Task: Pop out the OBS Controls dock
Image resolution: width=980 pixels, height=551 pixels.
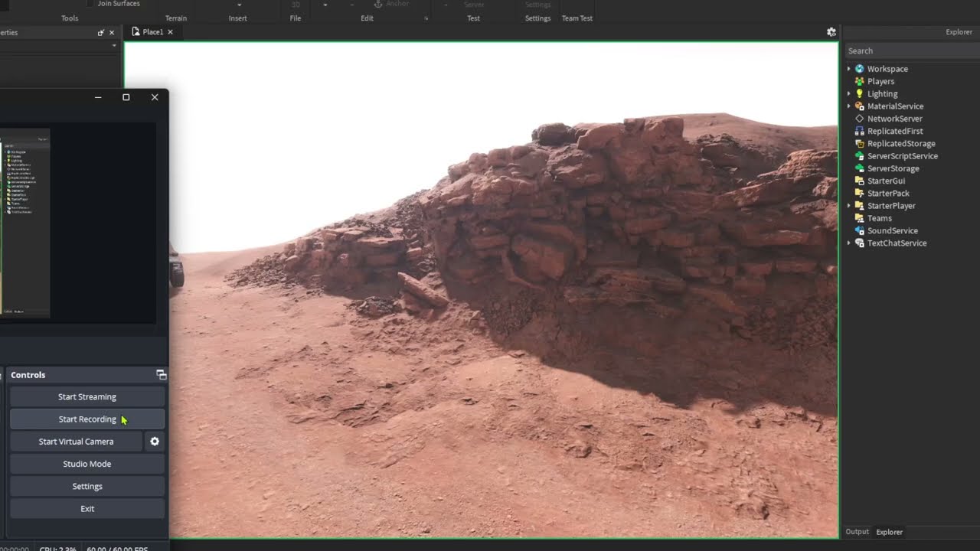Action: [x=161, y=375]
